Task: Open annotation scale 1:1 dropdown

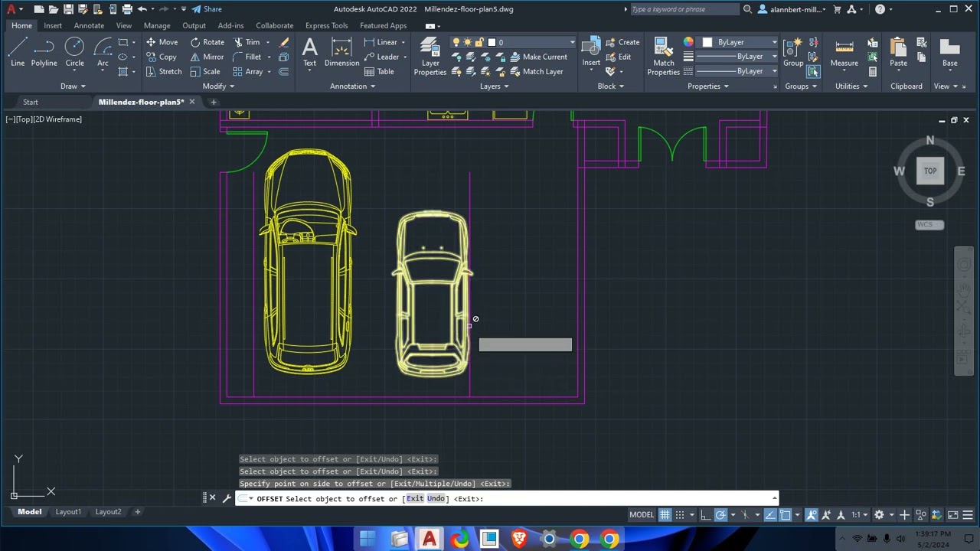Action: [x=860, y=515]
